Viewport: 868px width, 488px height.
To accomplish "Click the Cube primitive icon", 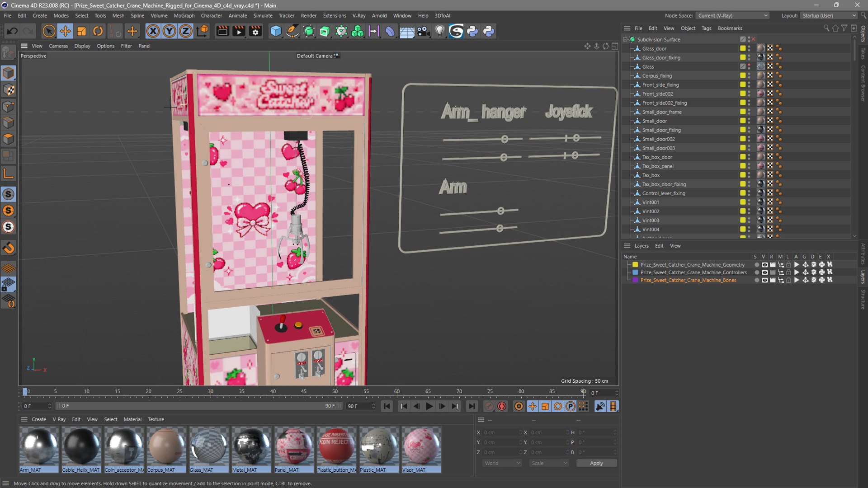I will click(x=276, y=31).
